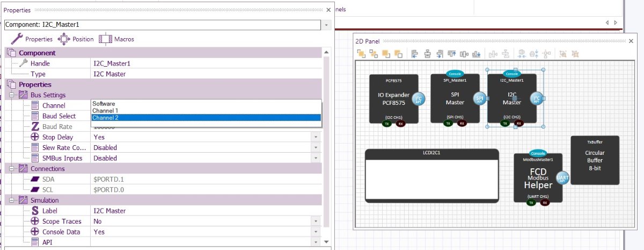Screen dimensions: 644x250
Task: Click the SPI API badge on SPI Master
Action: pos(480,98)
